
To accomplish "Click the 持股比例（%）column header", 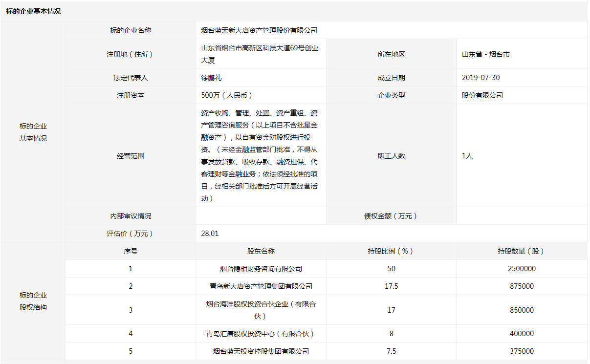I will 391,251.
